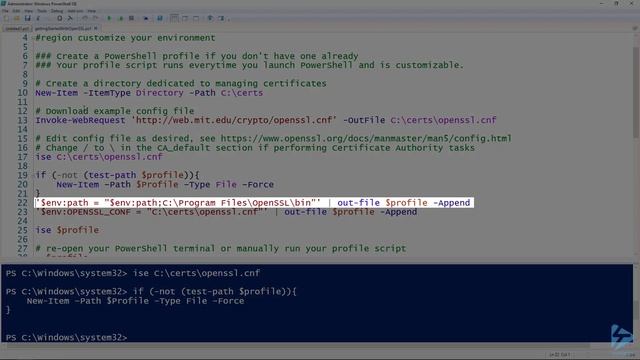
Task: Click the '$env:OPENSSL_CONF' line 23
Action: coord(226,212)
